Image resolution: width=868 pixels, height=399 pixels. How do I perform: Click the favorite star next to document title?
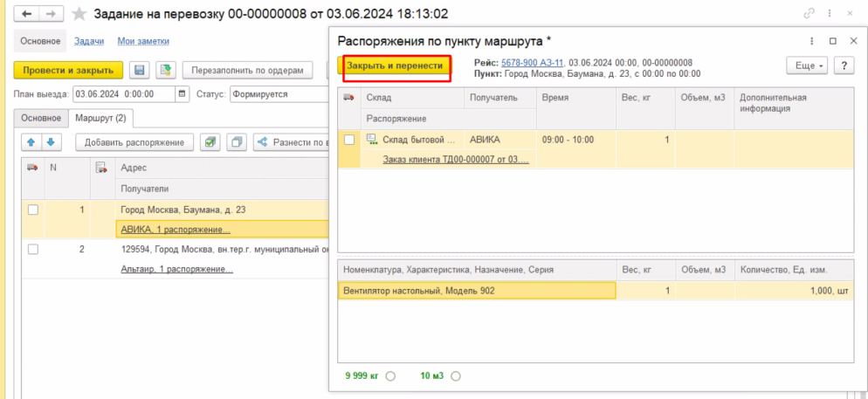pyautogui.click(x=80, y=15)
